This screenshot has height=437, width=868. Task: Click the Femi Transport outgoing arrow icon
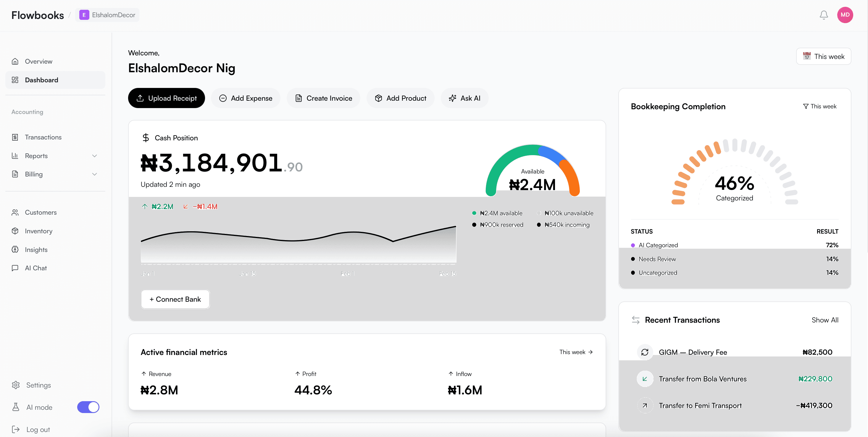pos(645,406)
